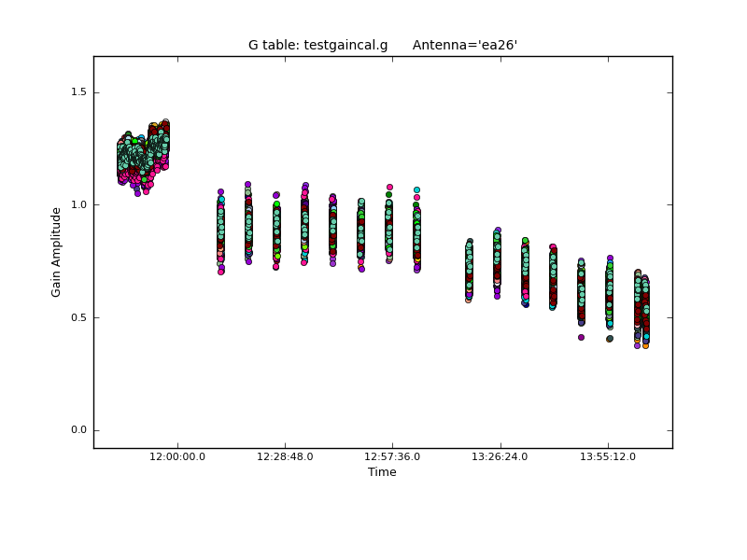
Task: Click the dense data cluster before 12:00:00
Action: coord(143,154)
